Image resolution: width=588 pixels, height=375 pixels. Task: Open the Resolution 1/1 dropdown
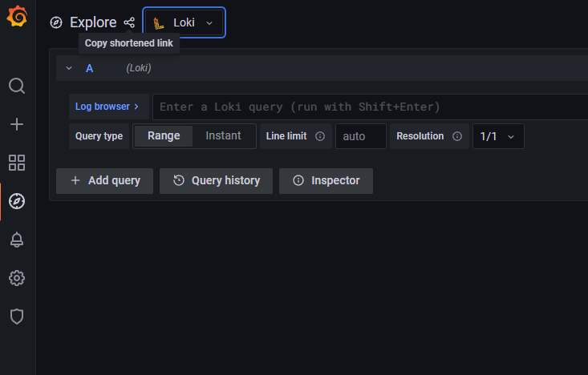[x=498, y=136]
